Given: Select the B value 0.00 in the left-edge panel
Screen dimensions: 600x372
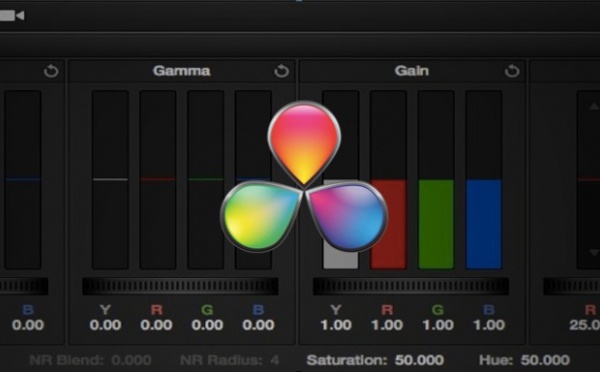Looking at the screenshot, I should click(28, 325).
